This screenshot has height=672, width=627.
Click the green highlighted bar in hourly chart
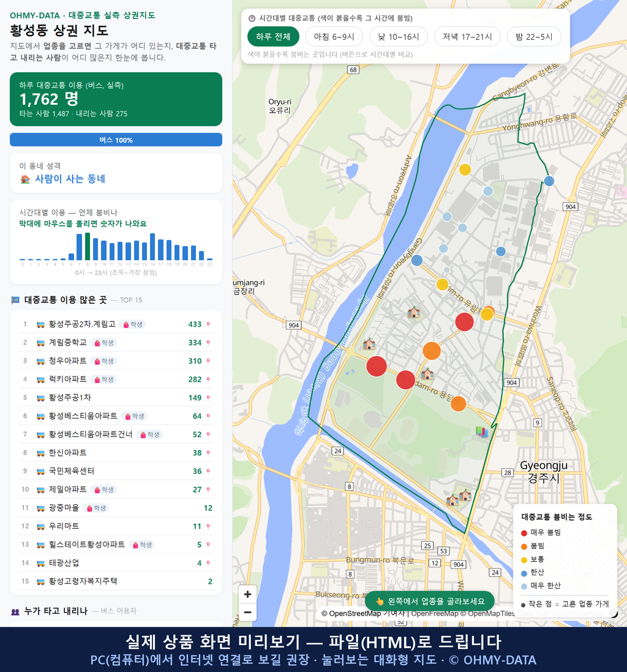pos(88,247)
